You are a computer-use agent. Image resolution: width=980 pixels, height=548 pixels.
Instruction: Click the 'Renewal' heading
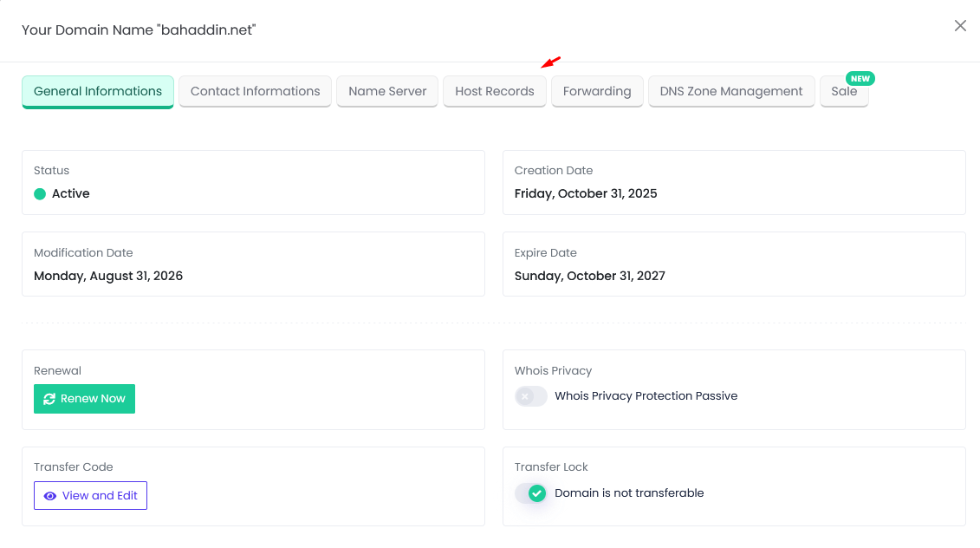[x=57, y=370]
